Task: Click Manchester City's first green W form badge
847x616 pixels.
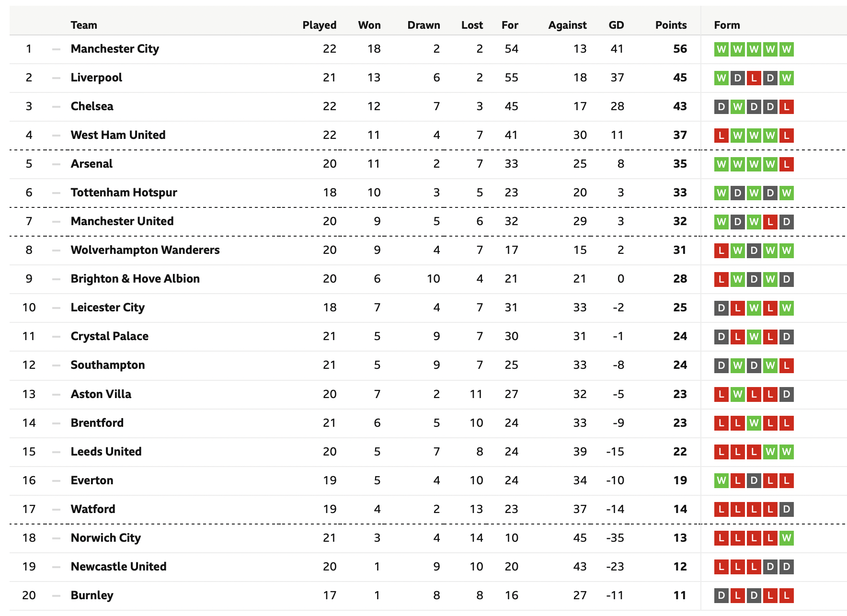Action: [x=721, y=49]
